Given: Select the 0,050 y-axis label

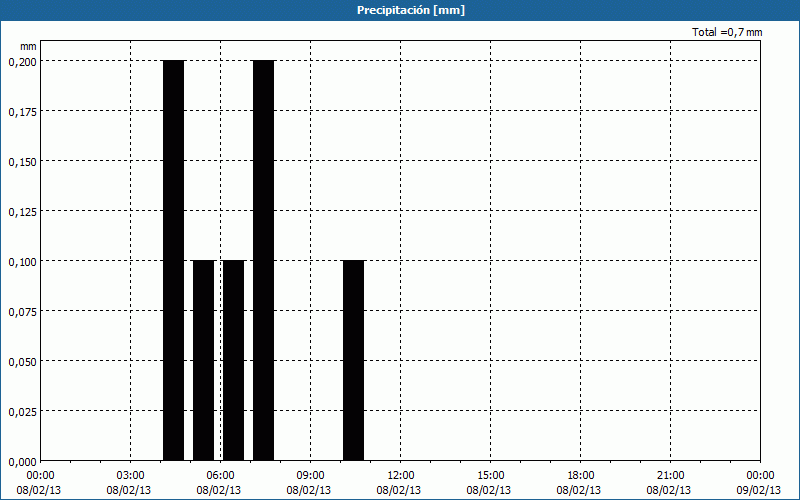Looking at the screenshot, I should 23,362.
